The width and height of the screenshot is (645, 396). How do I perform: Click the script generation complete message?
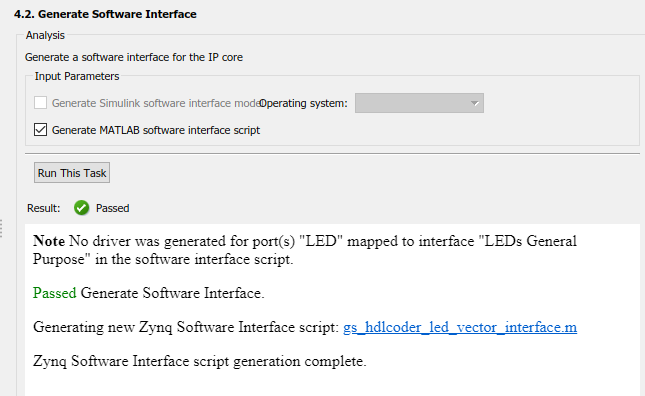pyautogui.click(x=200, y=361)
